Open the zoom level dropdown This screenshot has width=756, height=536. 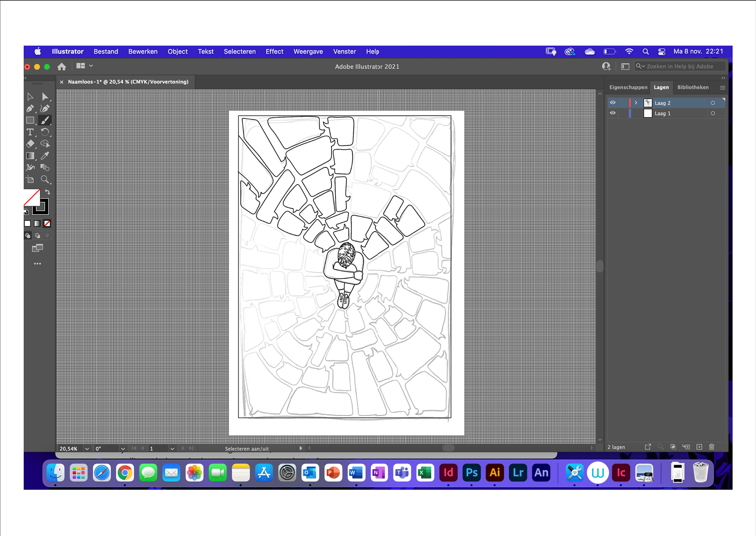[87, 449]
